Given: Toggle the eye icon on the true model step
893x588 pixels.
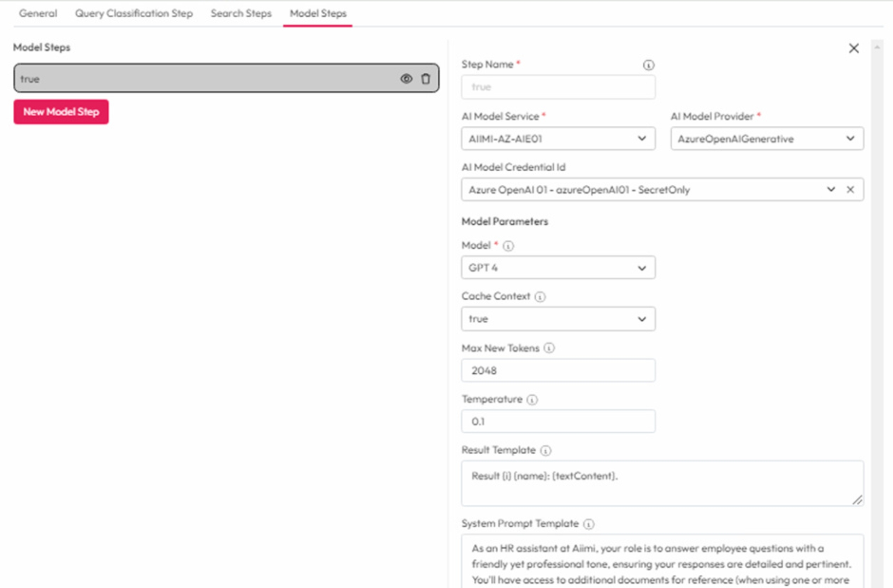Looking at the screenshot, I should (406, 79).
